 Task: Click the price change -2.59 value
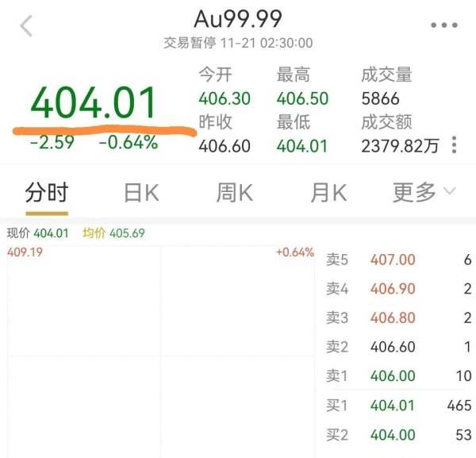click(52, 142)
